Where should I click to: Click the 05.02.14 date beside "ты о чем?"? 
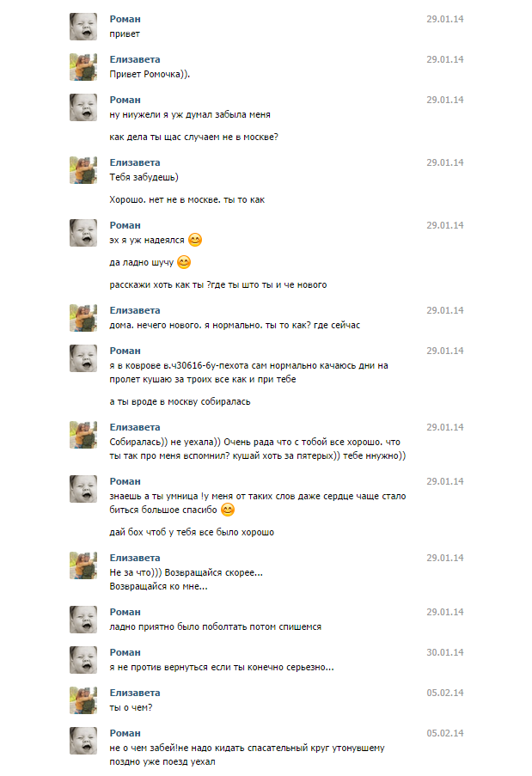tap(444, 693)
